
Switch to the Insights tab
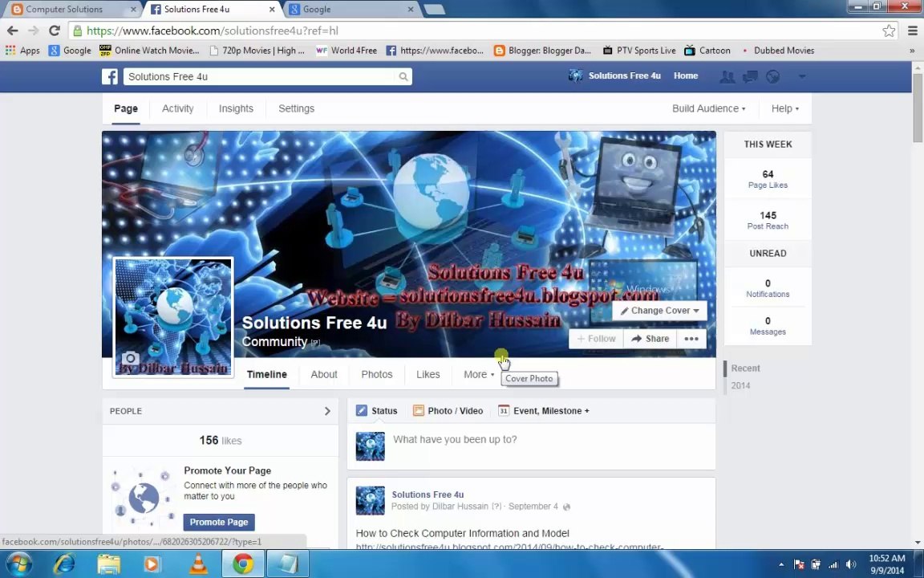236,108
